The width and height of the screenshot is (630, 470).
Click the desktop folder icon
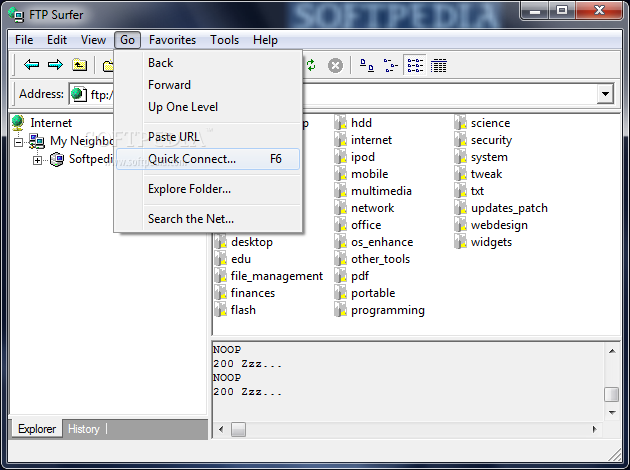[x=220, y=242]
